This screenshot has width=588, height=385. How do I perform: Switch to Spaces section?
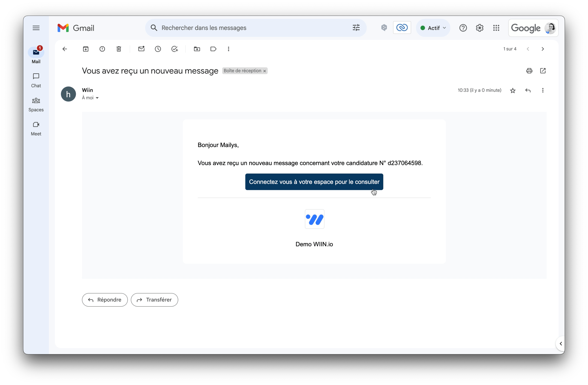[x=36, y=104]
